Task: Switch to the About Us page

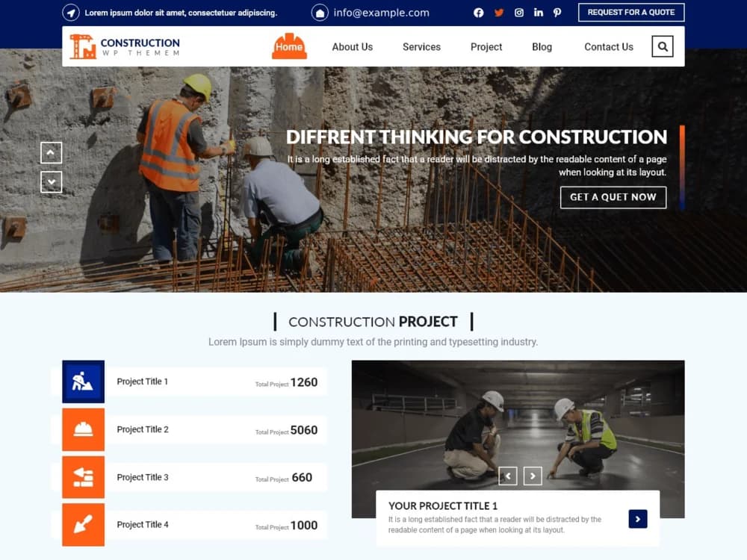Action: 352,46
